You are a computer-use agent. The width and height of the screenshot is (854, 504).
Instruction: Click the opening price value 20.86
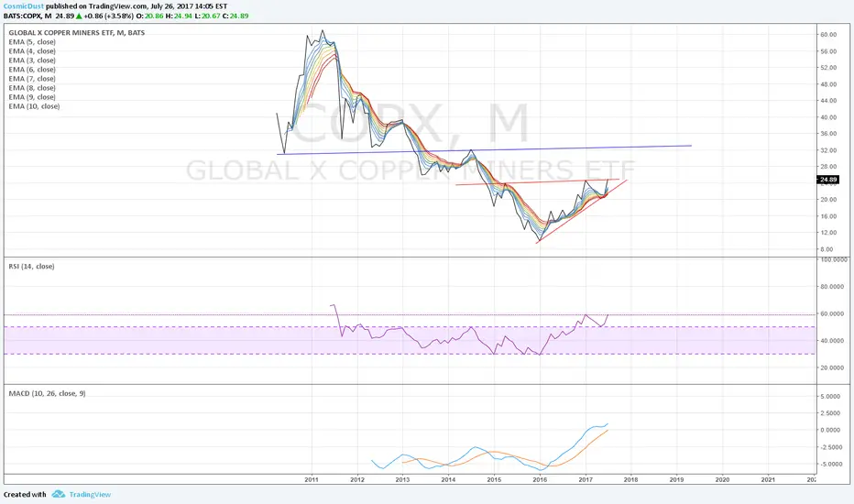pos(154,16)
